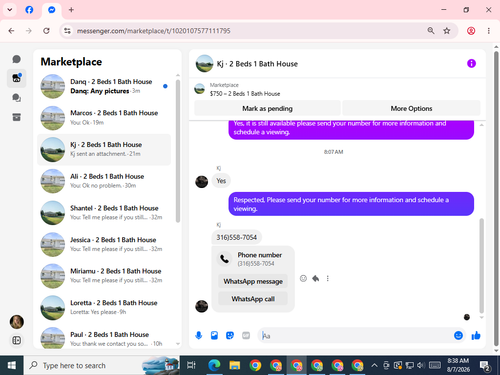Open the Marketplace icon in left sidebar
Viewport: 500px width, 375px height.
(16, 78)
